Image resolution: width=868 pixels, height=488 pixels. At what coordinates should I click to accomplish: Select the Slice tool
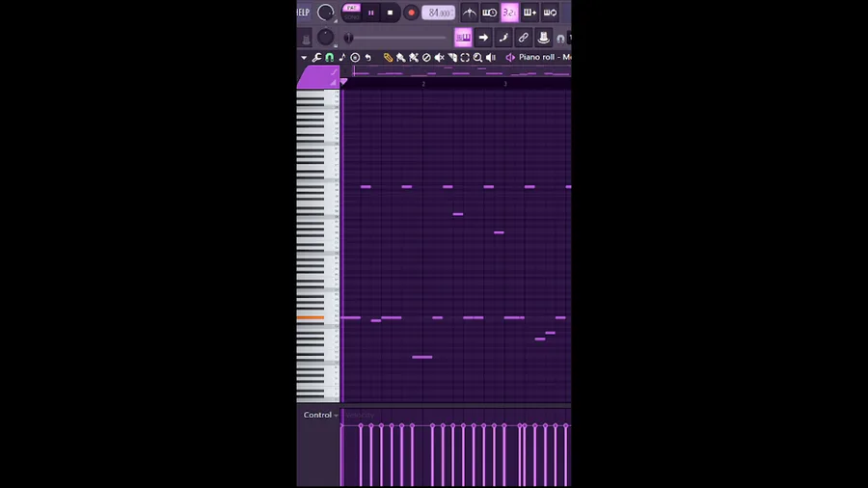(x=452, y=58)
